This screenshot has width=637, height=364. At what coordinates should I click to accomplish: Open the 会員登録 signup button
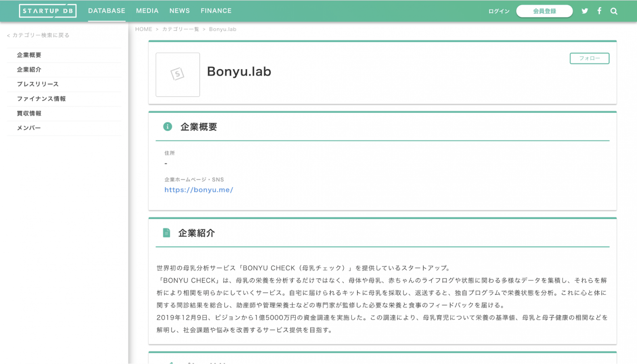544,11
